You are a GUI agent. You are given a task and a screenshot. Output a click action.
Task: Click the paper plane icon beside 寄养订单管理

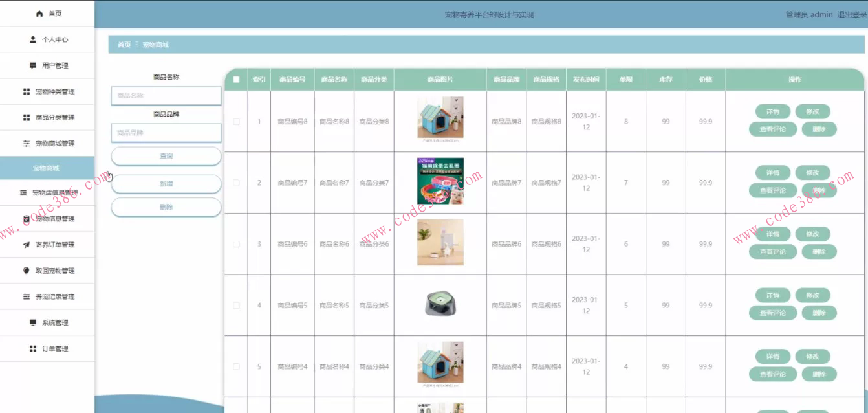point(27,245)
